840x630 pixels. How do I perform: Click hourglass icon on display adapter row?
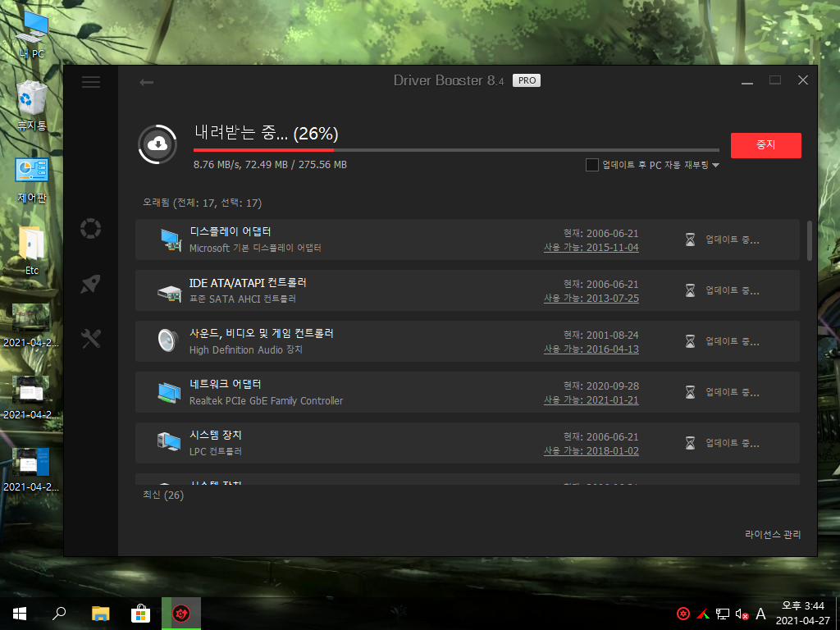click(x=690, y=240)
